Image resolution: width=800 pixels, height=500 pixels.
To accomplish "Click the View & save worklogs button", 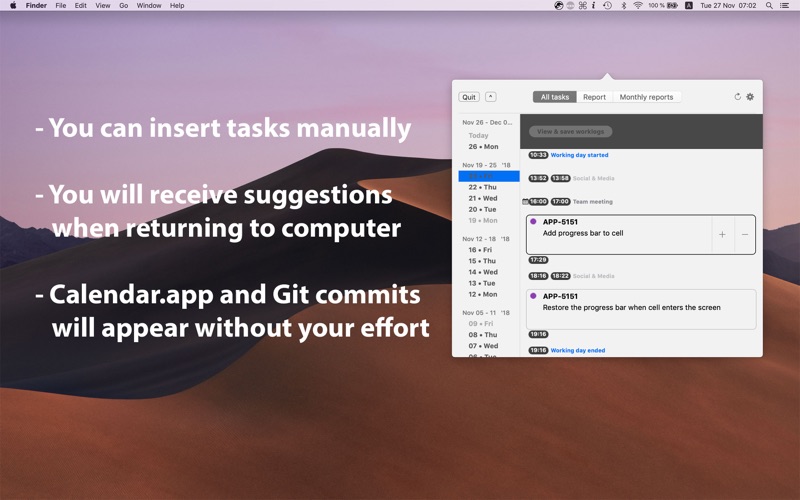I will coord(570,132).
